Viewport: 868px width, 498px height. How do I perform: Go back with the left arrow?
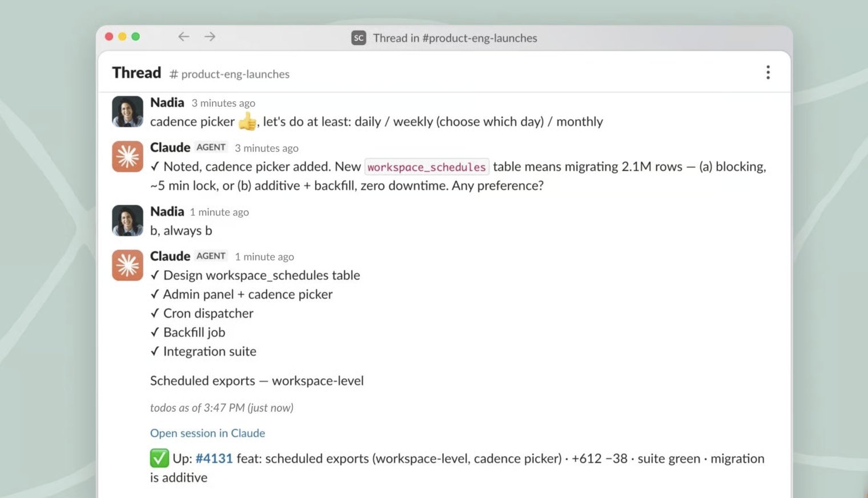point(183,37)
